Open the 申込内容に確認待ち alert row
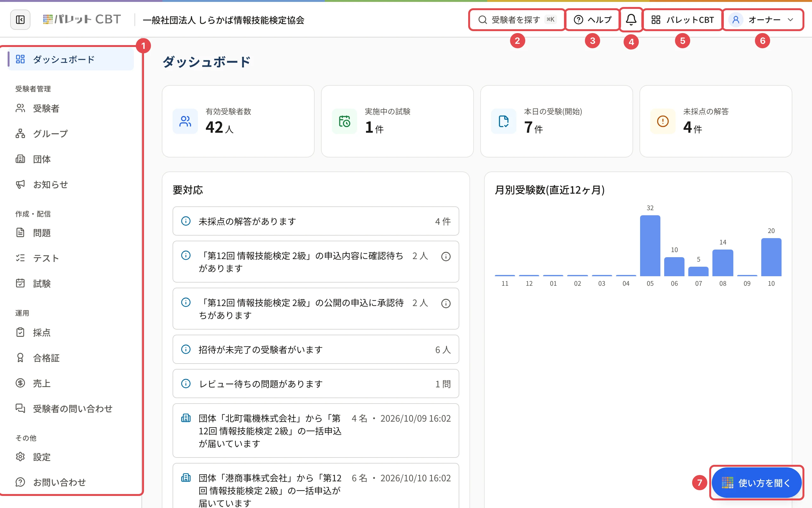The image size is (812, 508). [x=316, y=262]
